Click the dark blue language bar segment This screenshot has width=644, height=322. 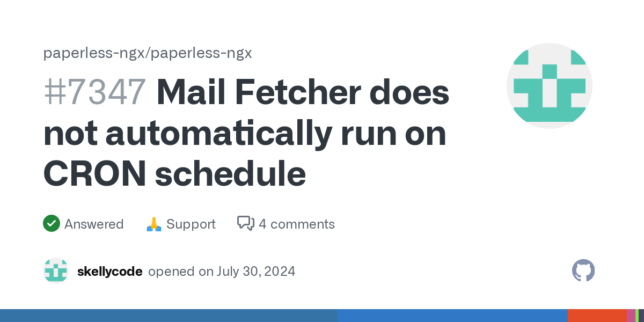tap(169, 316)
